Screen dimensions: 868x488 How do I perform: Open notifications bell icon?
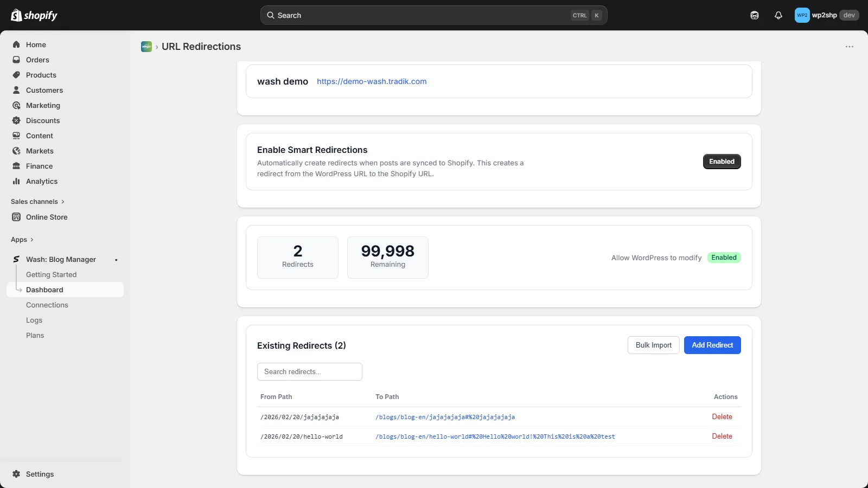click(x=778, y=15)
